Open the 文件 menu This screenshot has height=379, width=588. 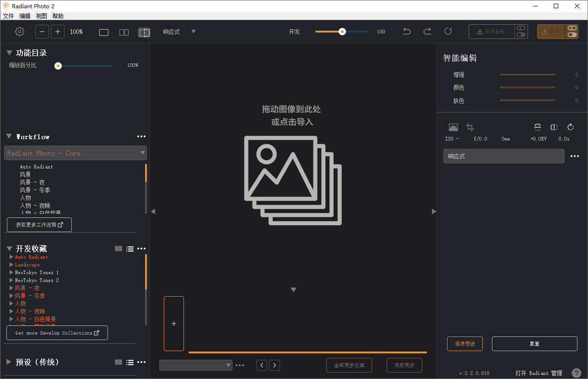8,16
